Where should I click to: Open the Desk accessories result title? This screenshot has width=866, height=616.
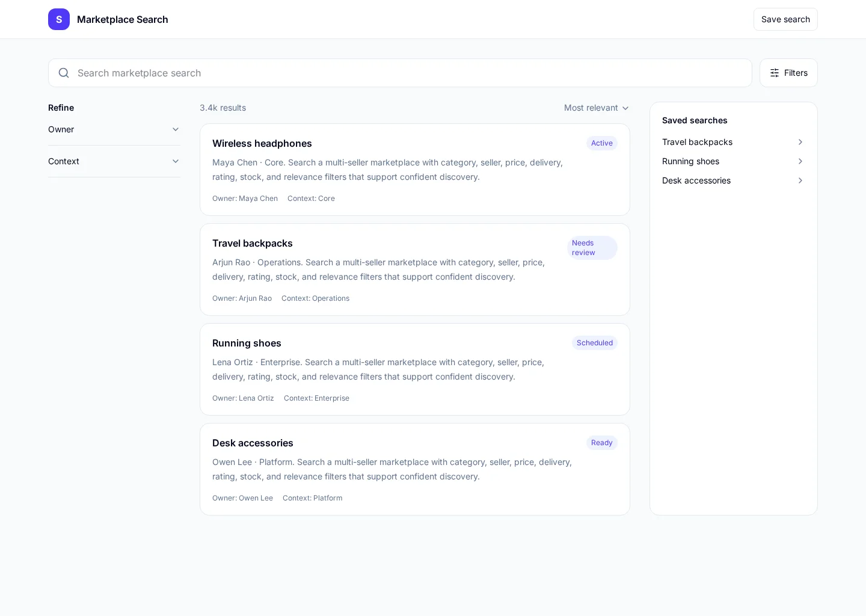[x=253, y=443]
